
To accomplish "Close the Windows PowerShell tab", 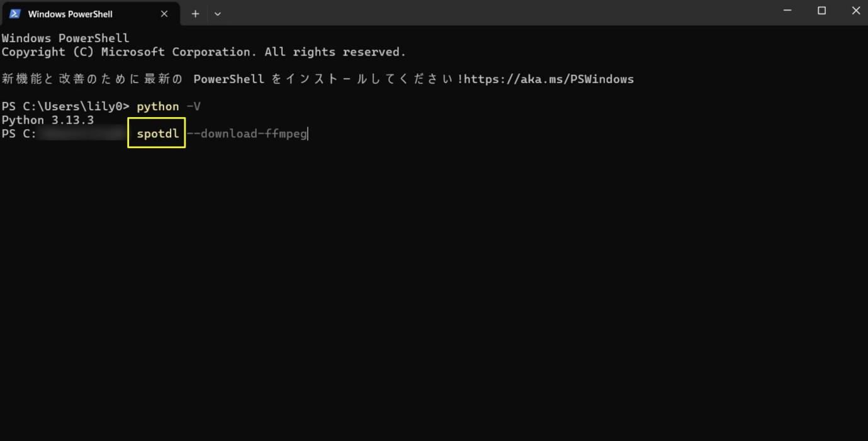I will click(x=164, y=14).
